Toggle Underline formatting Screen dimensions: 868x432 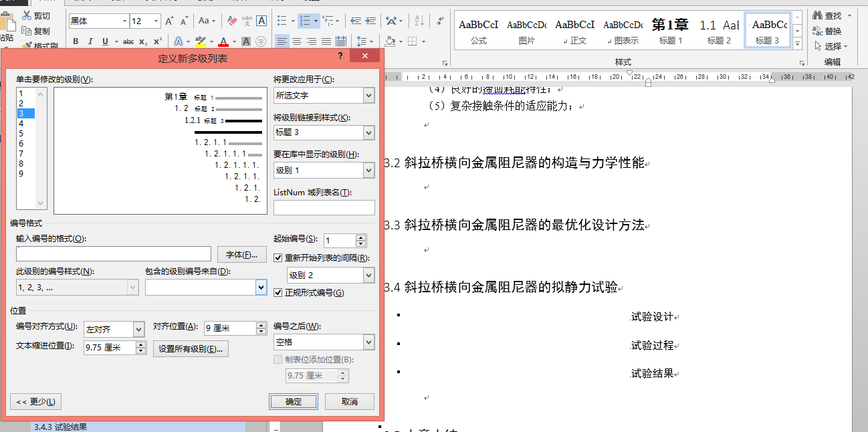click(105, 41)
